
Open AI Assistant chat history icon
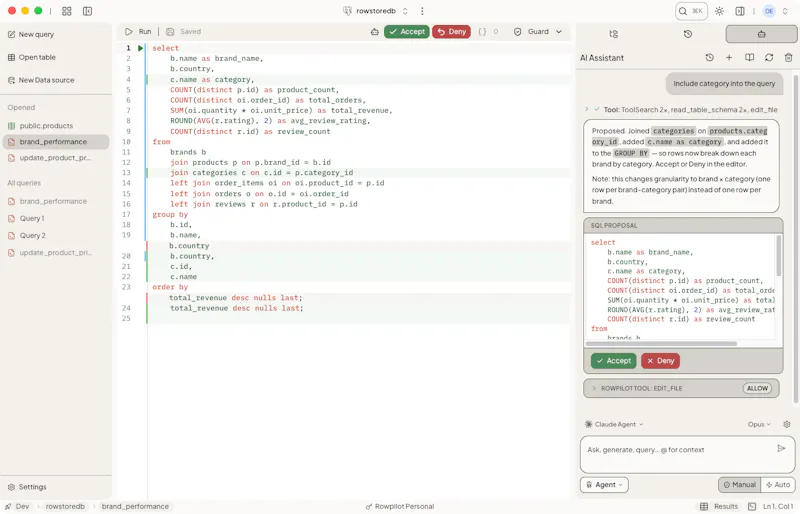pyautogui.click(x=709, y=58)
